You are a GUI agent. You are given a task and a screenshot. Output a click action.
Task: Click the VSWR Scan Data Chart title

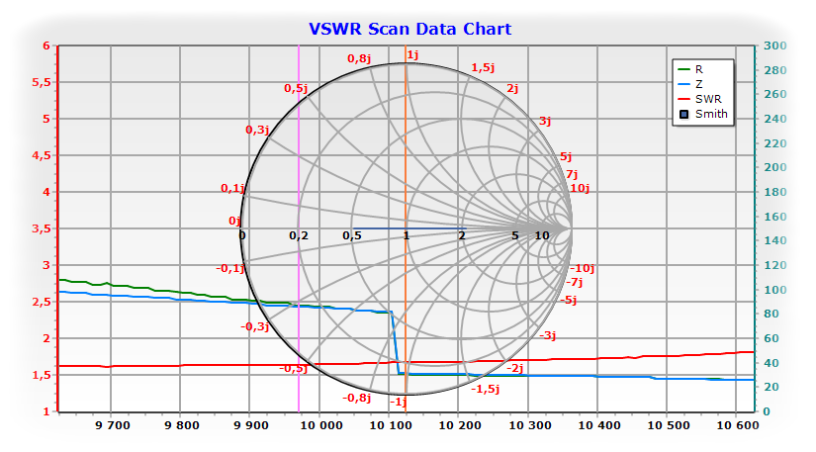point(410,29)
